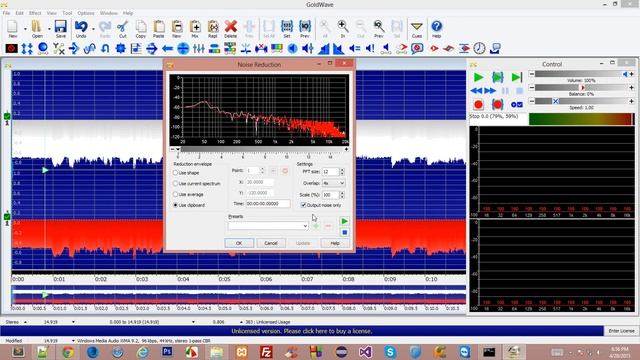Click Rewind button in Control window
The image size is (640, 360).
pos(476,91)
